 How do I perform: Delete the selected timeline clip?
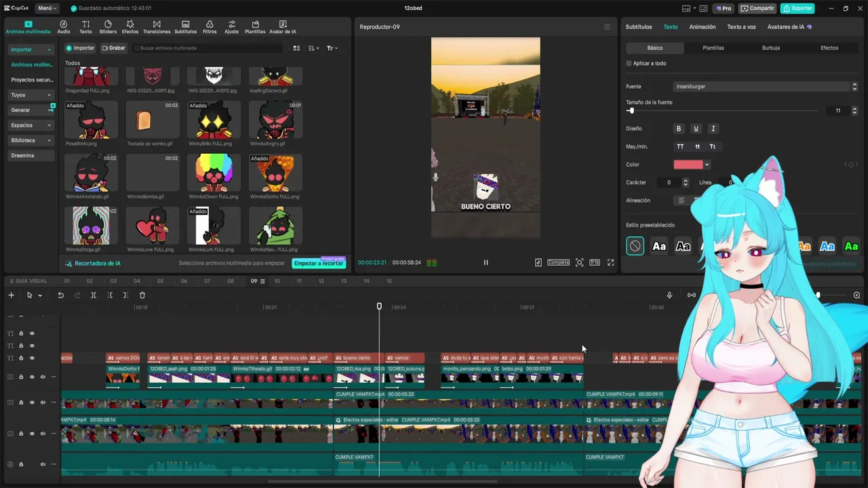pyautogui.click(x=142, y=295)
